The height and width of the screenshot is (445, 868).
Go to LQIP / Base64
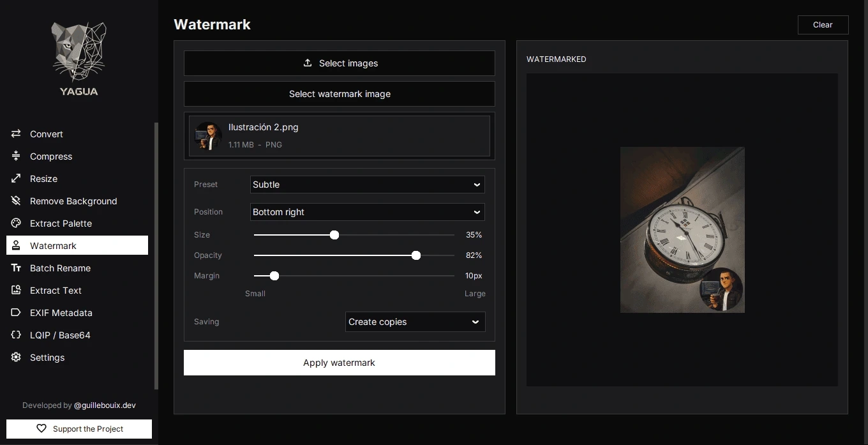pyautogui.click(x=77, y=335)
